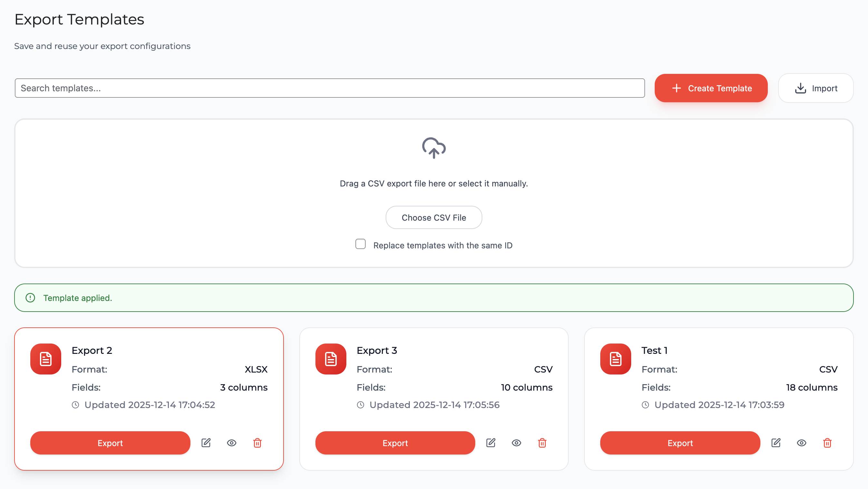Click the edit pencil icon for Export 3
This screenshot has height=489, width=868.
pos(491,443)
